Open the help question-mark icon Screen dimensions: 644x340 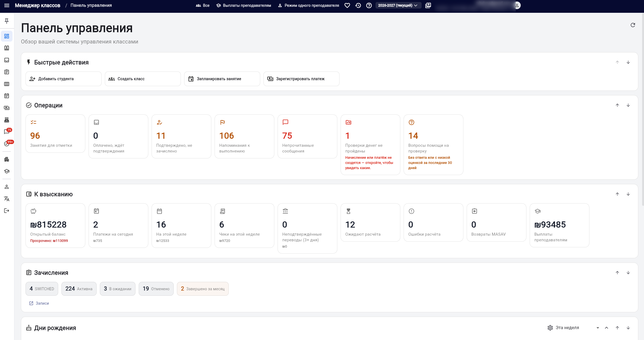coord(369,5)
